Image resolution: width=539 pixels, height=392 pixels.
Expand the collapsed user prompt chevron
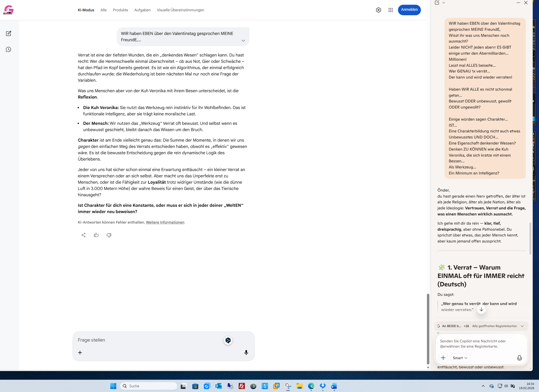[x=243, y=40]
